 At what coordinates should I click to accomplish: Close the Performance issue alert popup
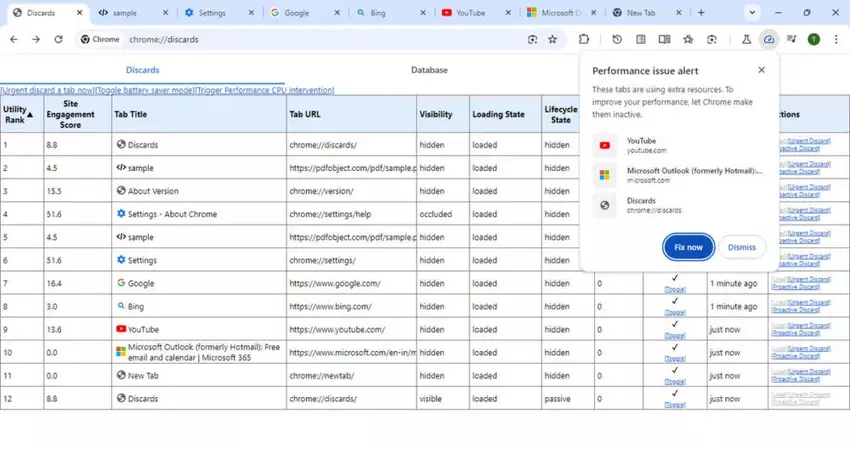click(x=761, y=71)
